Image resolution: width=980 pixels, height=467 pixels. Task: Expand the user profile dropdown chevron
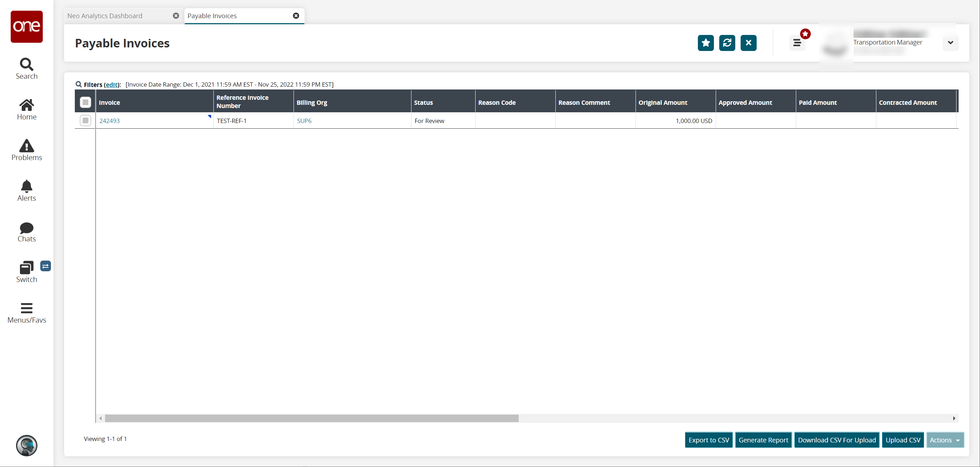point(950,43)
